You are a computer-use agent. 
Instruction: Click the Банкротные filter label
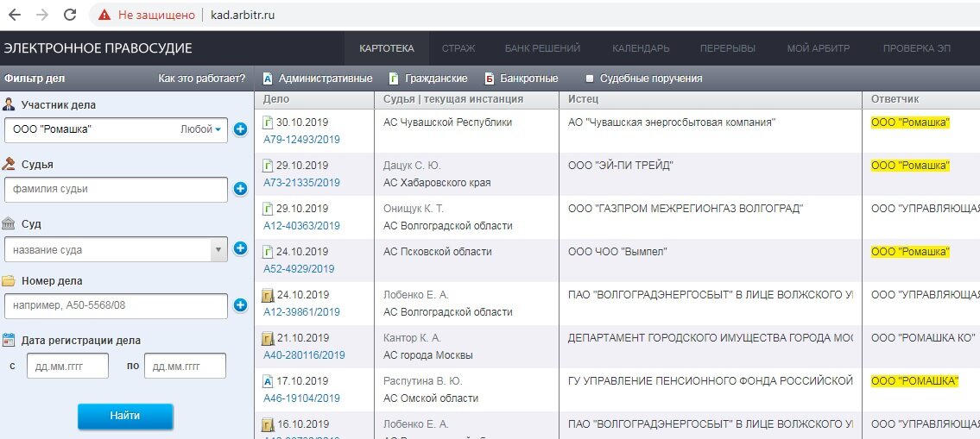pos(529,78)
